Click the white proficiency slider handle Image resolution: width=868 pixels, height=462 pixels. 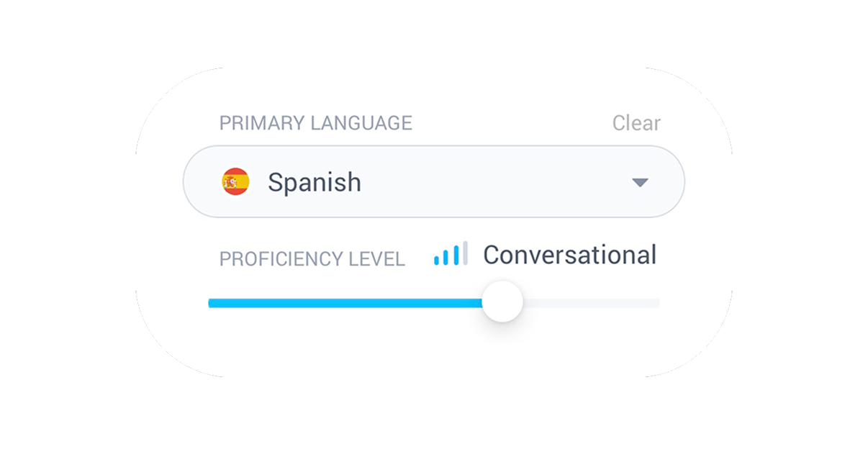click(502, 302)
